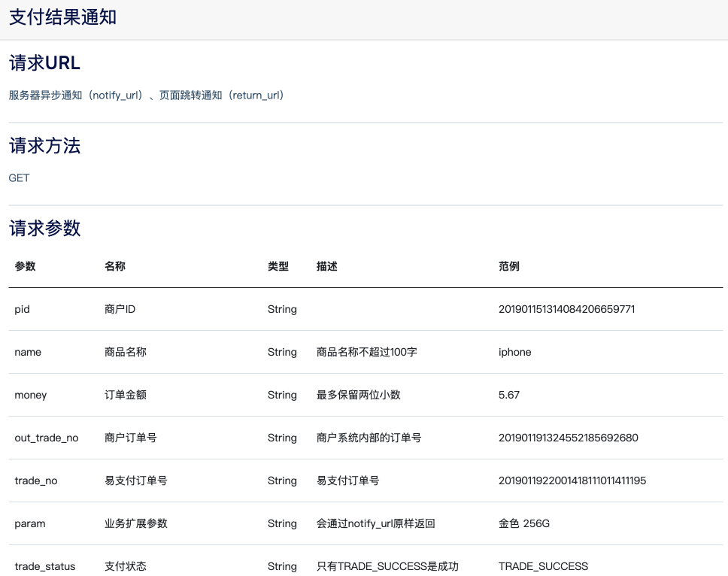The image size is (728, 576).
Task: Click the iphone example value
Action: pyautogui.click(x=514, y=352)
